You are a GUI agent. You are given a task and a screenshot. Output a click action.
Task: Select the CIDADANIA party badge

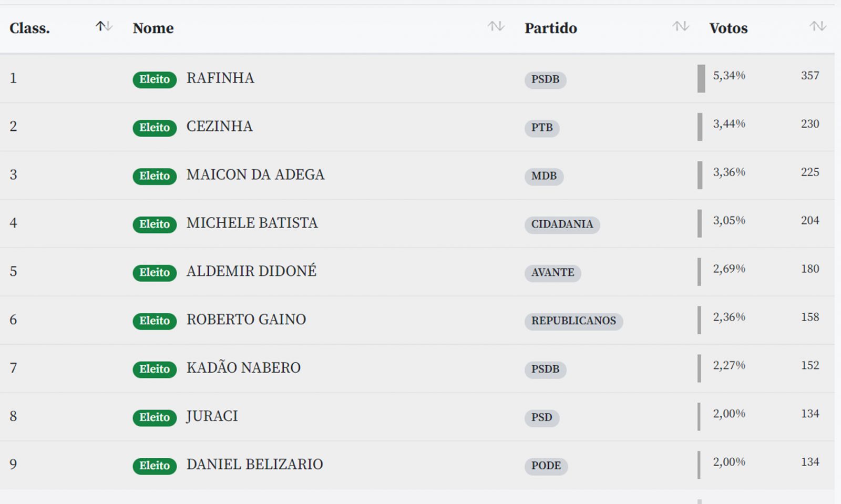tap(562, 224)
